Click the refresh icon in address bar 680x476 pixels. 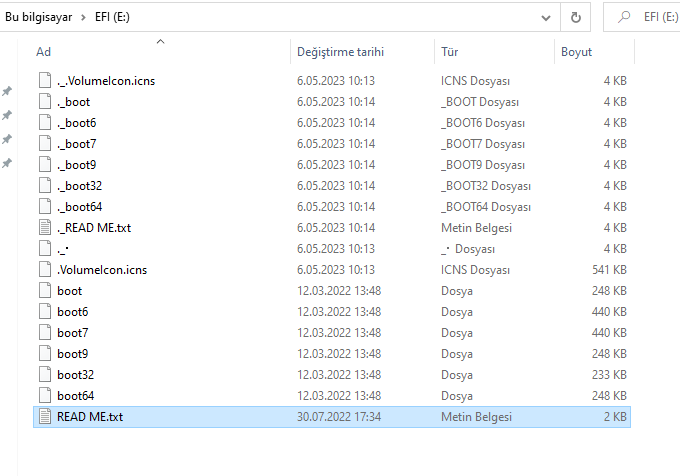[575, 17]
